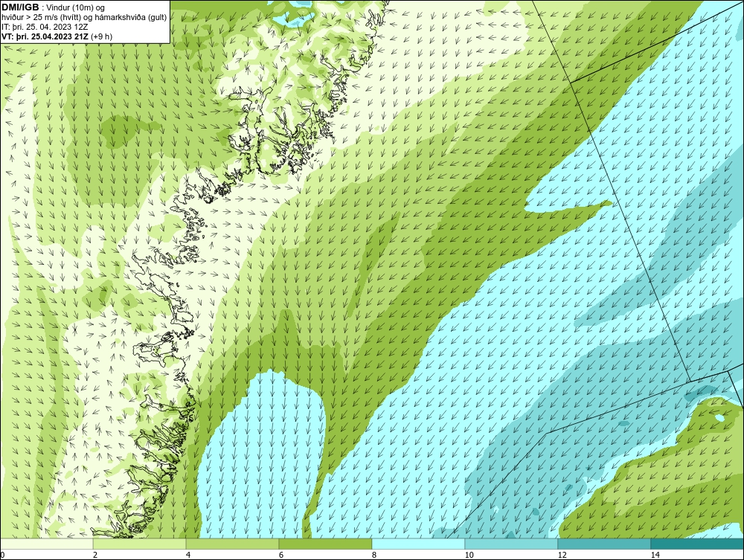Click legend value label 12

coord(562,555)
